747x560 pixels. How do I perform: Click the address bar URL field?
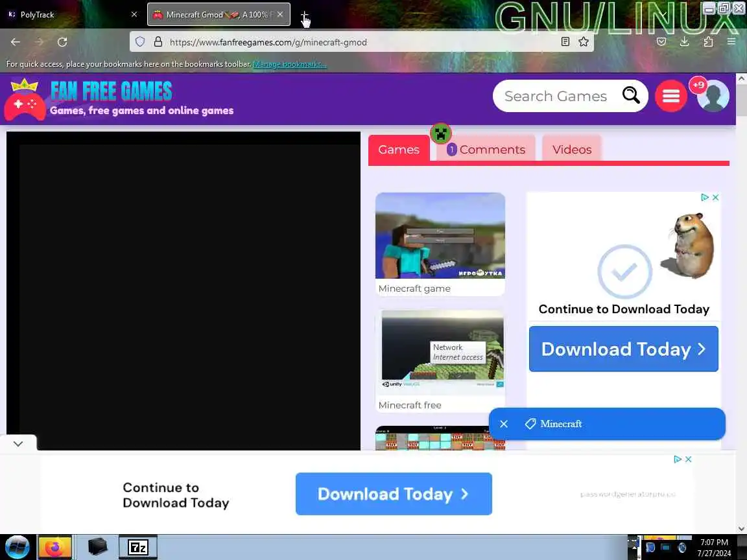point(362,42)
